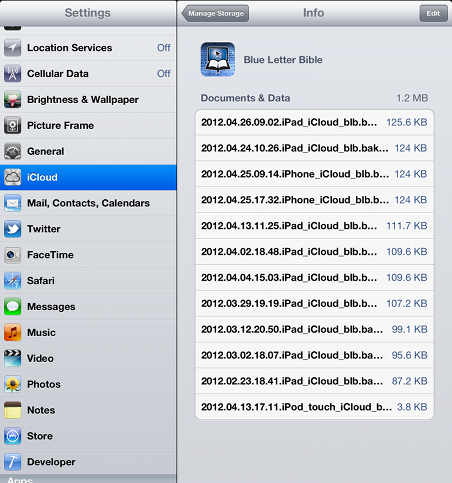452x483 pixels.
Task: Tap the Video clapperboard icon
Action: click(13, 358)
